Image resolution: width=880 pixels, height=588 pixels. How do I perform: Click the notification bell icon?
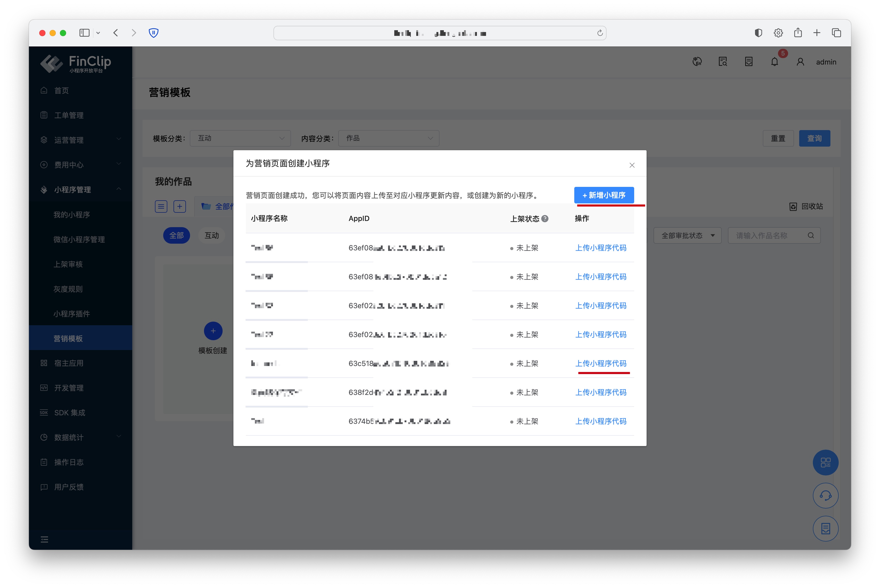[x=774, y=62]
